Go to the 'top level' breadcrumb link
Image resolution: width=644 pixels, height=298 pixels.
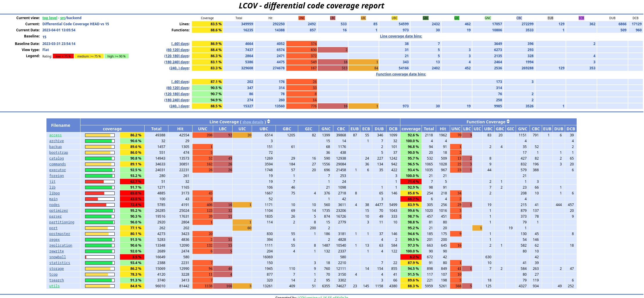50,18
